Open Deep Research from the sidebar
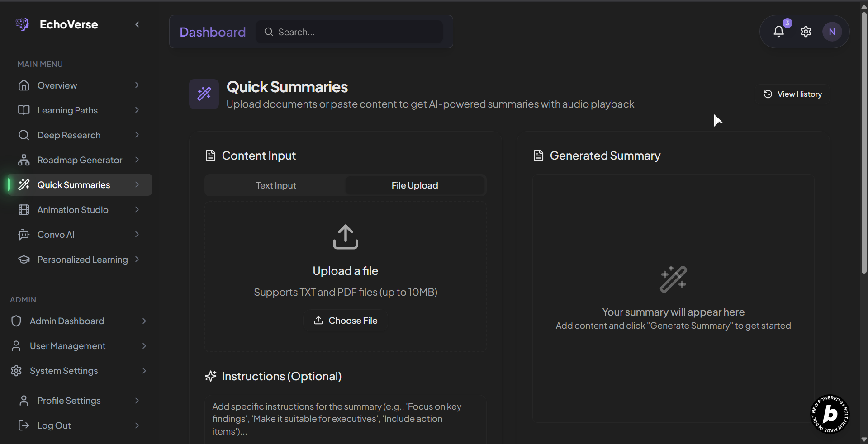868x444 pixels. (x=69, y=135)
